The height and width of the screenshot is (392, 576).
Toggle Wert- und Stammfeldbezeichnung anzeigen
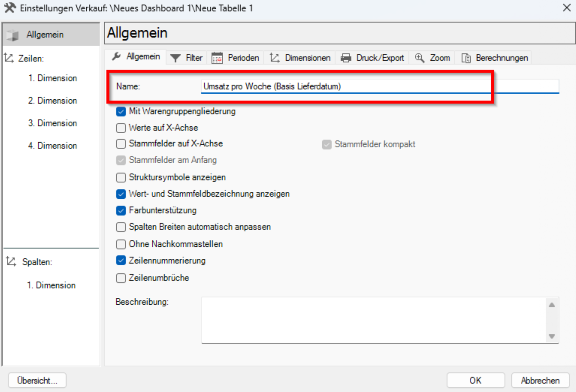121,194
